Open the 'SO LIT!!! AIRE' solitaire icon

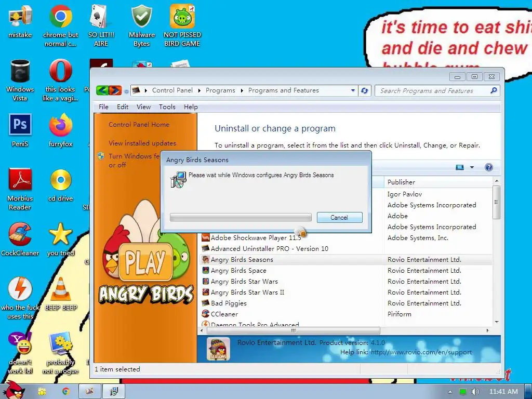pos(101,25)
